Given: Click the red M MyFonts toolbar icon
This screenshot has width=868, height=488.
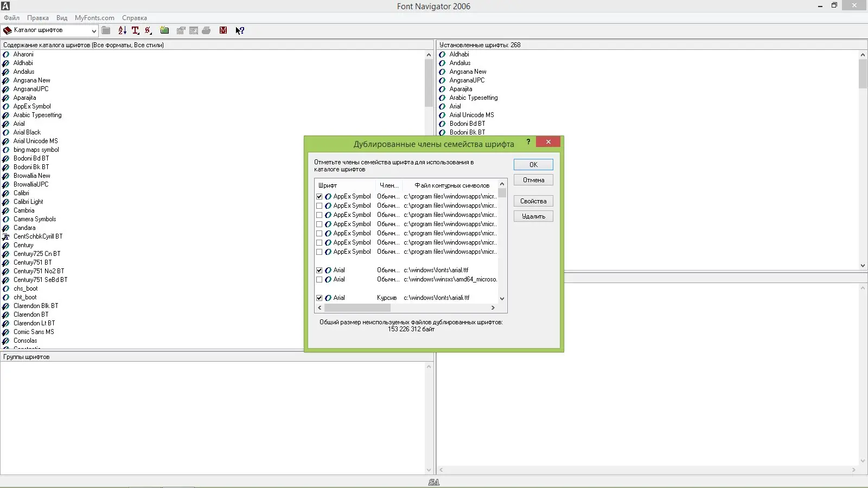Looking at the screenshot, I should coord(223,30).
